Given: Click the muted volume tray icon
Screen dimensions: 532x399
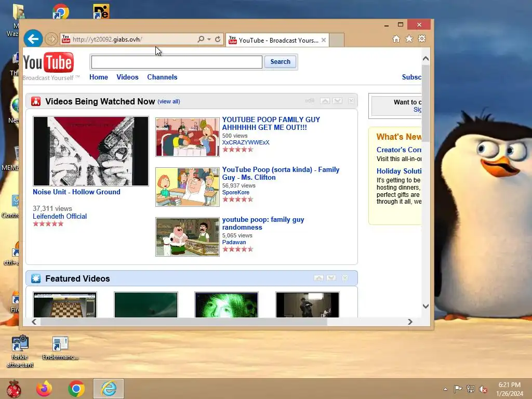Looking at the screenshot, I should (x=483, y=389).
